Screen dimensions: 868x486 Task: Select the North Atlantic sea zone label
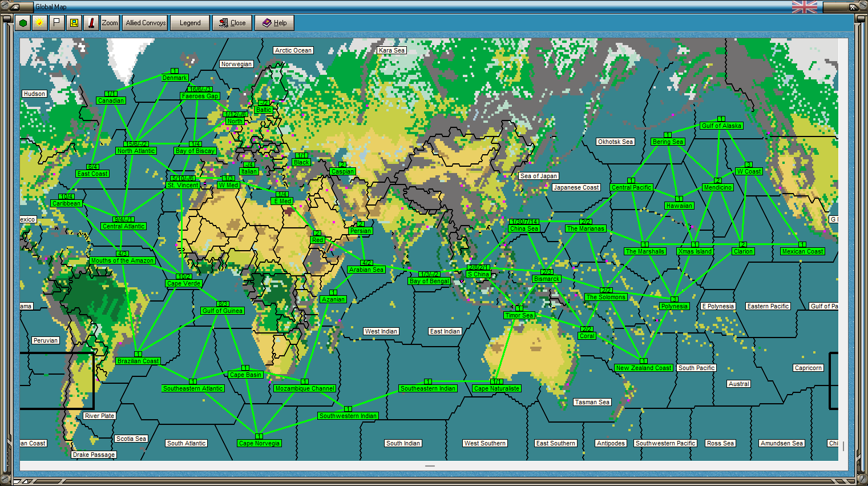pyautogui.click(x=136, y=151)
